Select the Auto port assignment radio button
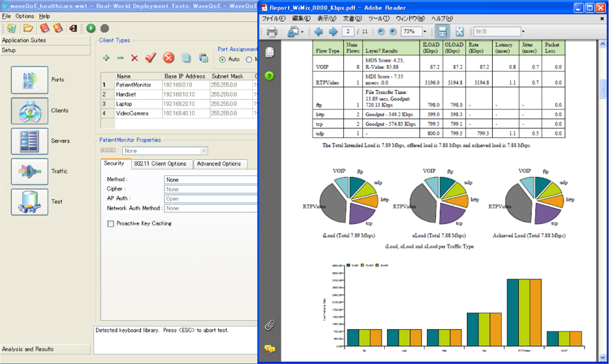 (x=223, y=59)
